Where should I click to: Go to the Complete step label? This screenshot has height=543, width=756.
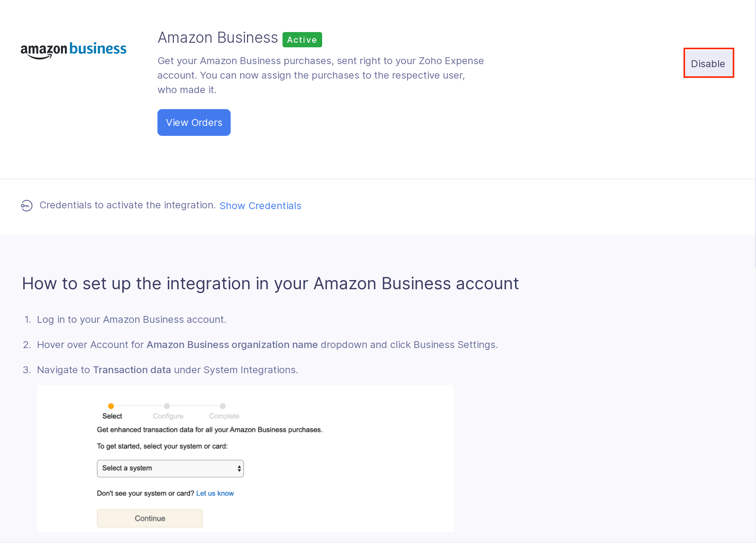point(224,416)
